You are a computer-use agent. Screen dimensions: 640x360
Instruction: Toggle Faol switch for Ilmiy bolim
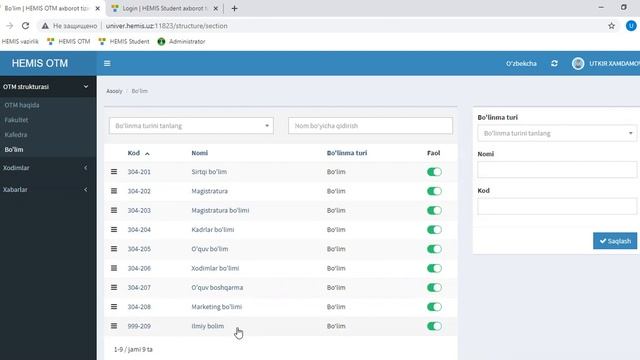[x=434, y=326]
